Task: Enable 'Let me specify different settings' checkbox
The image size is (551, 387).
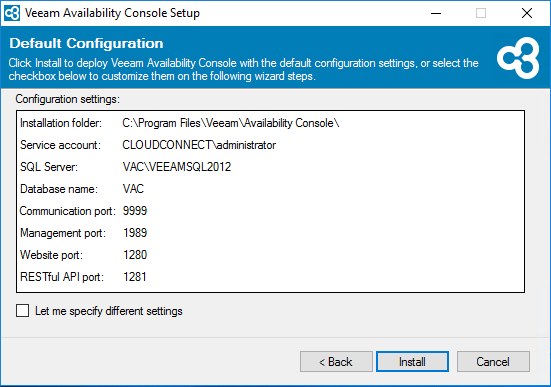Action: tap(22, 311)
